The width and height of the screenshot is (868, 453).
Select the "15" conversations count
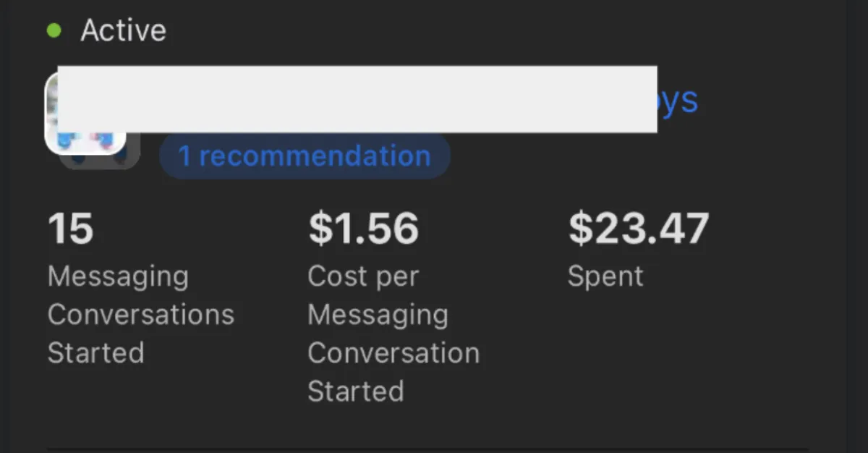tap(71, 228)
